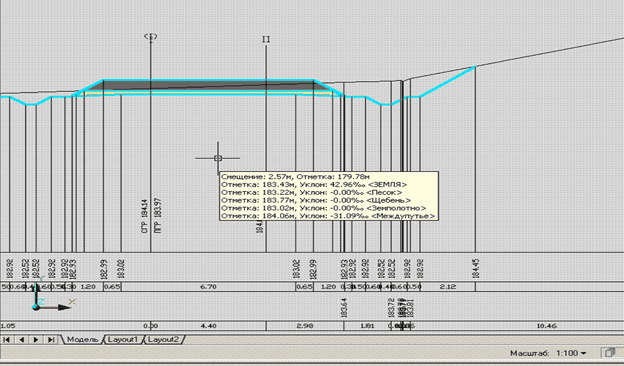Select the circled axis I marker

tap(150, 37)
